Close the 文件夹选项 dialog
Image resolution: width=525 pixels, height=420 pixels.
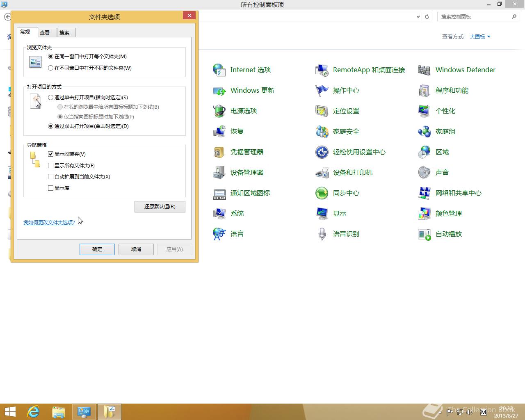point(189,16)
